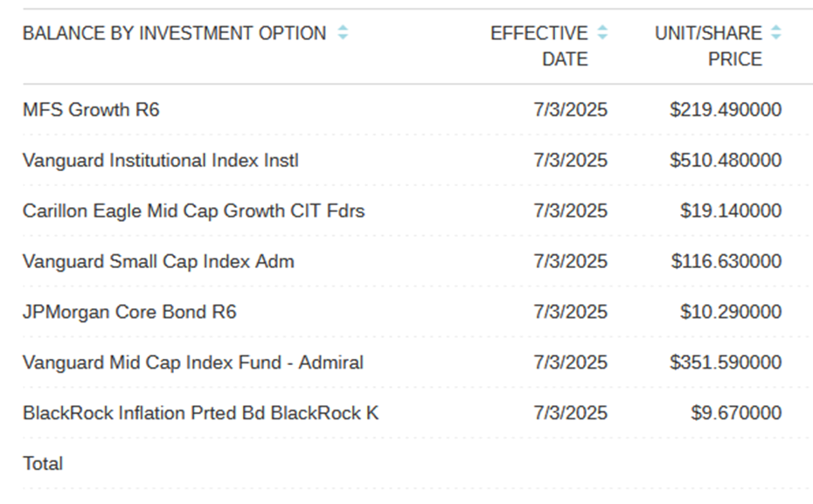
Task: Select the $9.670000 BlackRock price
Action: [x=736, y=413]
